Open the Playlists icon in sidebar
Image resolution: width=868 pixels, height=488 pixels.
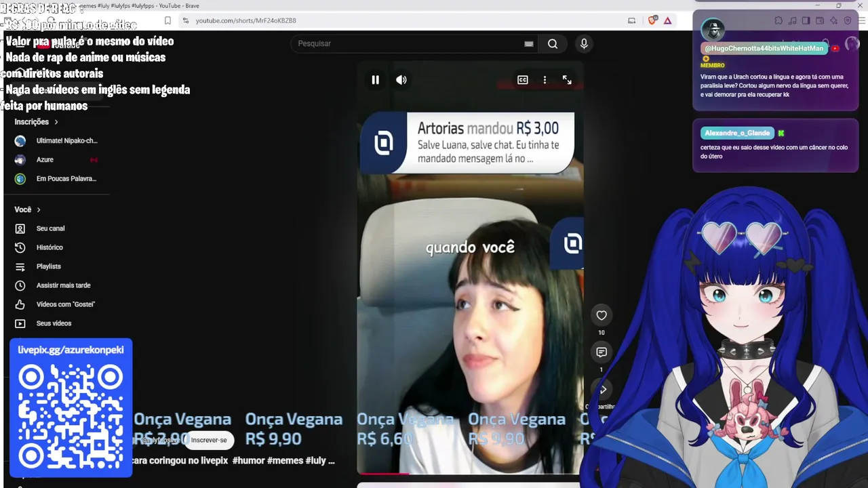[20, 267]
